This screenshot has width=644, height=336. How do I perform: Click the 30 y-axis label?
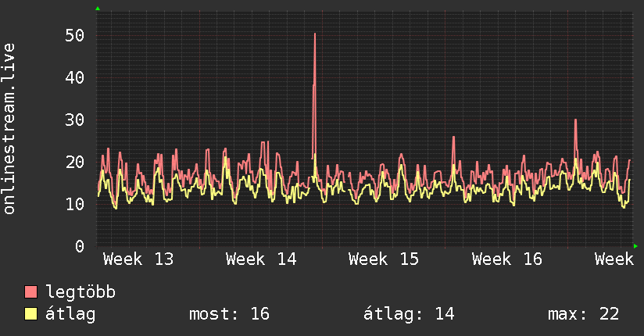tap(75, 120)
